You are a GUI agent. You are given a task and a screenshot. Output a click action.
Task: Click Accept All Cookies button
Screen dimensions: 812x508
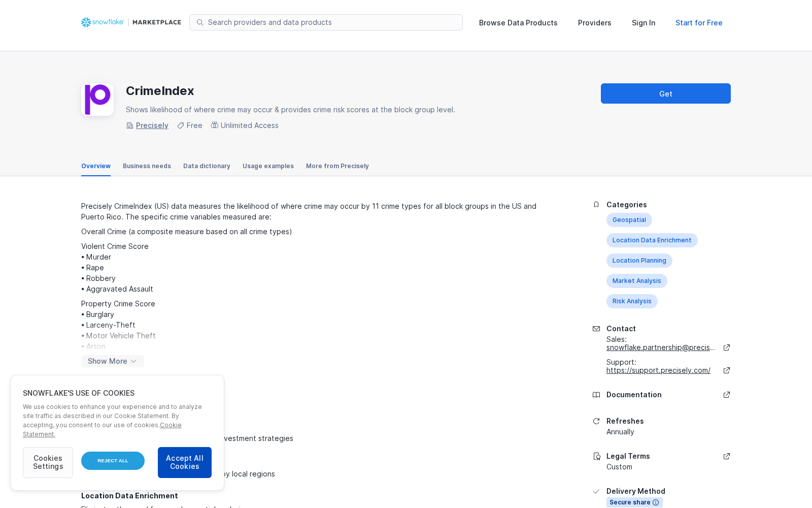[185, 462]
